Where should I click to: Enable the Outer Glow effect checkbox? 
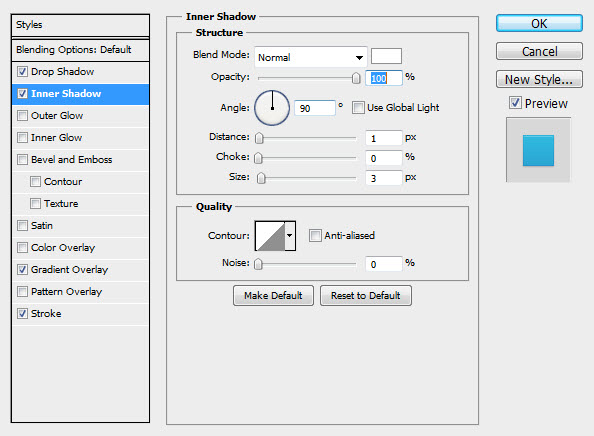click(22, 116)
